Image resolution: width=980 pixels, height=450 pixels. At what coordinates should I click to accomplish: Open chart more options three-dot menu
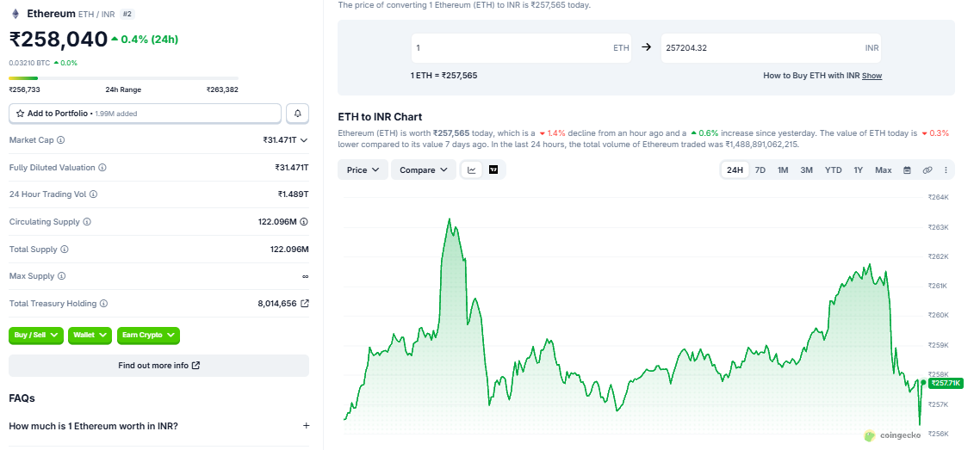pos(946,170)
